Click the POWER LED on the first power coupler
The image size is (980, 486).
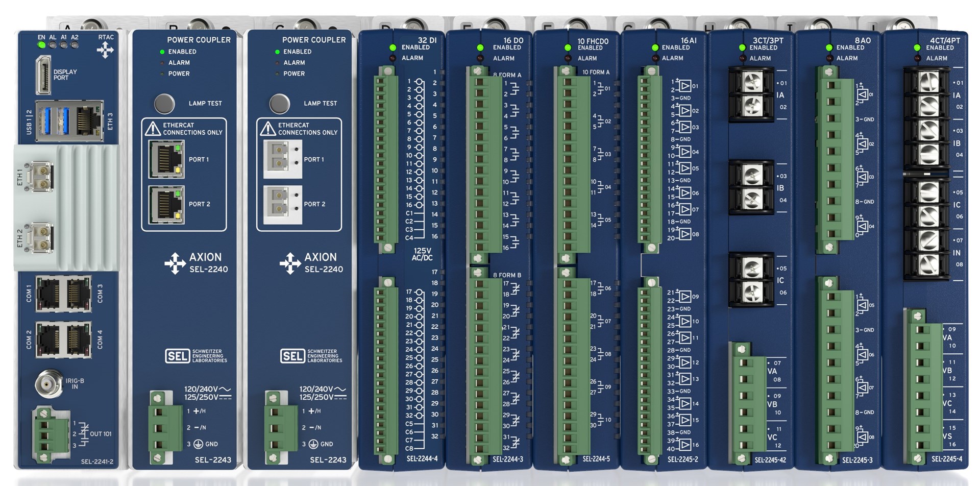coord(162,74)
